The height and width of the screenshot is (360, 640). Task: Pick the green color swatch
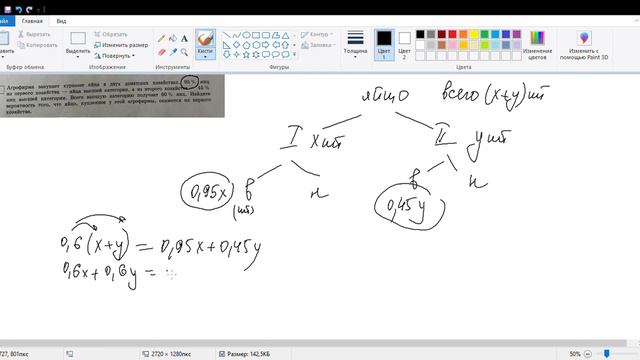click(x=484, y=34)
